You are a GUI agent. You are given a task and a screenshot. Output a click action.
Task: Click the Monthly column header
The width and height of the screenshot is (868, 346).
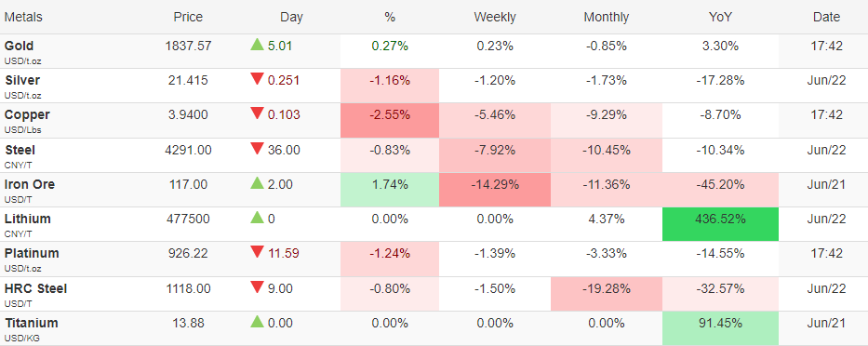[607, 17]
